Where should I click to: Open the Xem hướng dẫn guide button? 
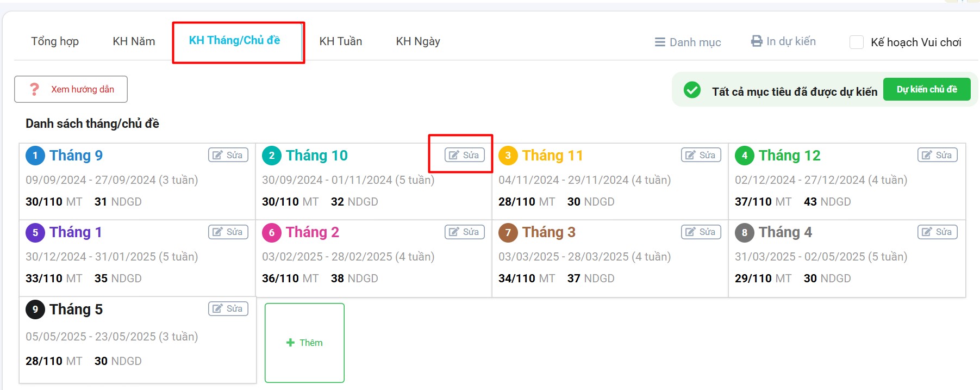point(71,89)
